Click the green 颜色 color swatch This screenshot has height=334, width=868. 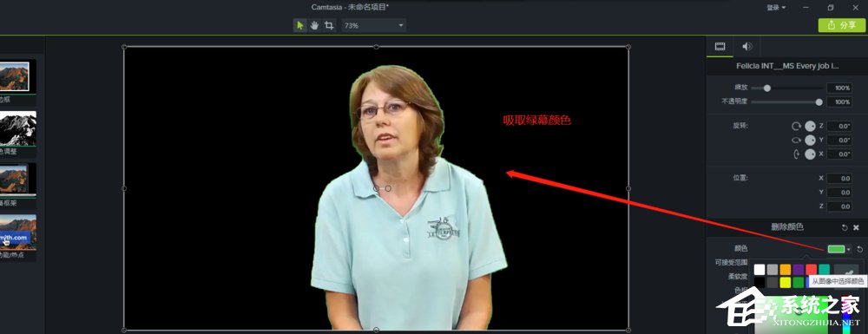coord(836,249)
